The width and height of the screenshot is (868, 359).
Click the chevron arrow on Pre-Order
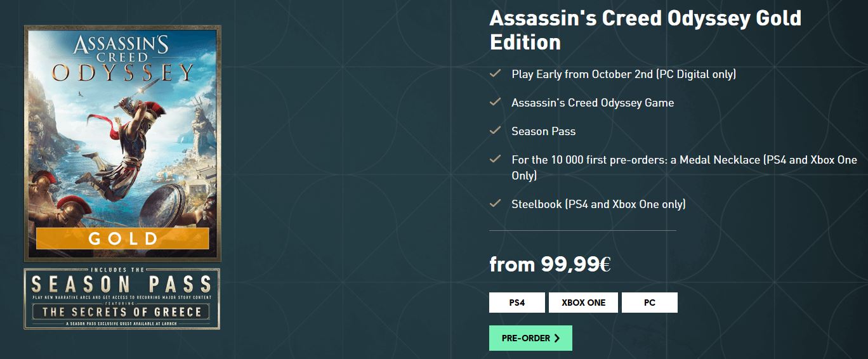(557, 338)
